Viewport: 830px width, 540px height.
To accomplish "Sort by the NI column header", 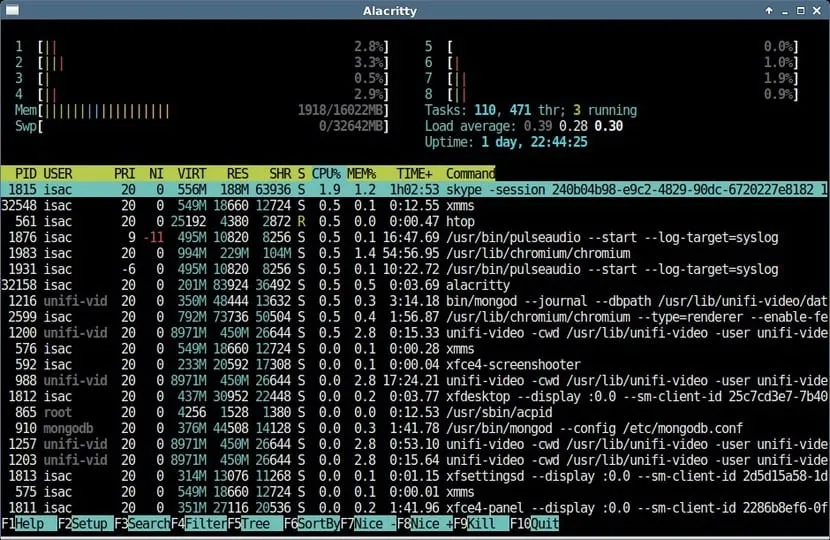I will (156, 174).
